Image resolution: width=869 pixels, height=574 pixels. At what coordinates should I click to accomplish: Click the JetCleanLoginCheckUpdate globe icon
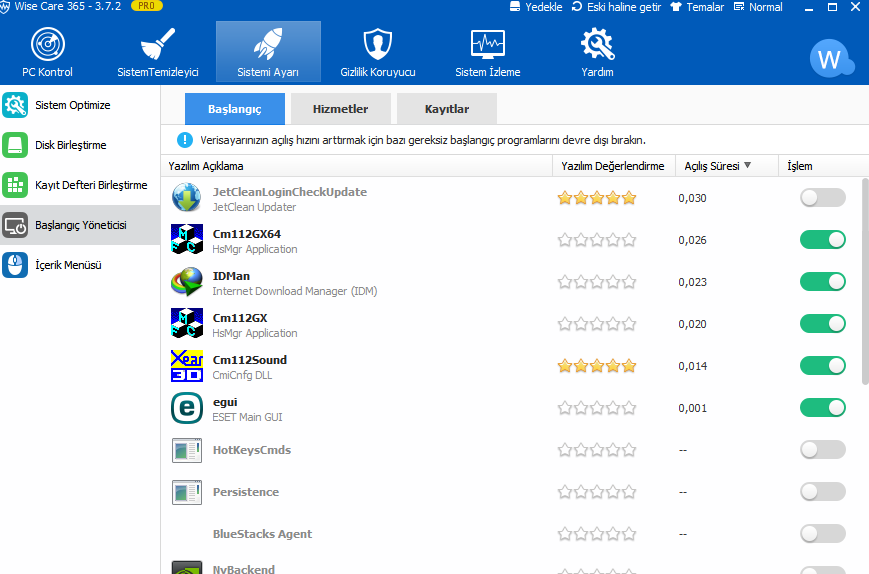click(x=187, y=198)
